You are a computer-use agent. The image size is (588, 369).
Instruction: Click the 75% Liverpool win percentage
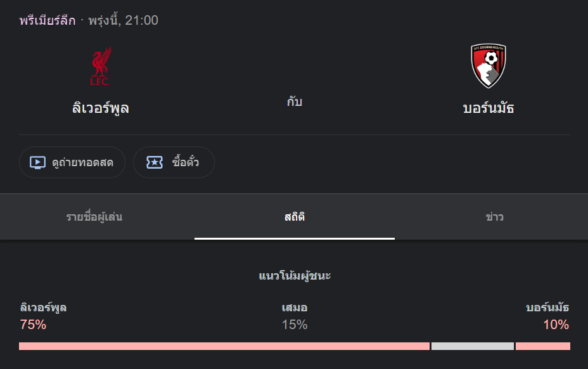coord(33,325)
